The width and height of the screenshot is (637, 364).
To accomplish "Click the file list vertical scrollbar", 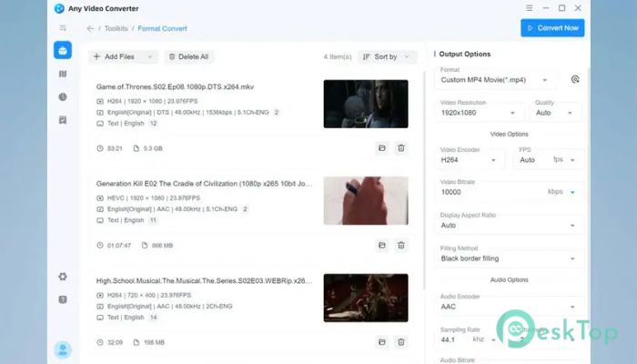I will (x=424, y=181).
